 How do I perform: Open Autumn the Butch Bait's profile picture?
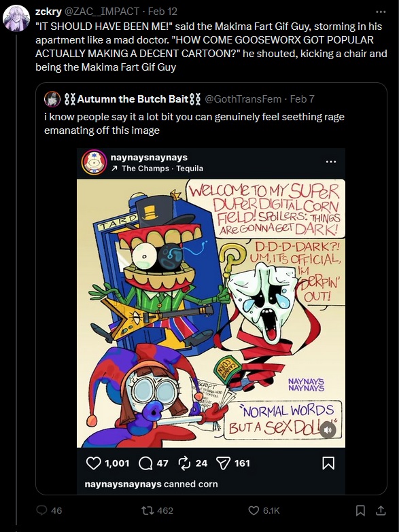point(52,99)
